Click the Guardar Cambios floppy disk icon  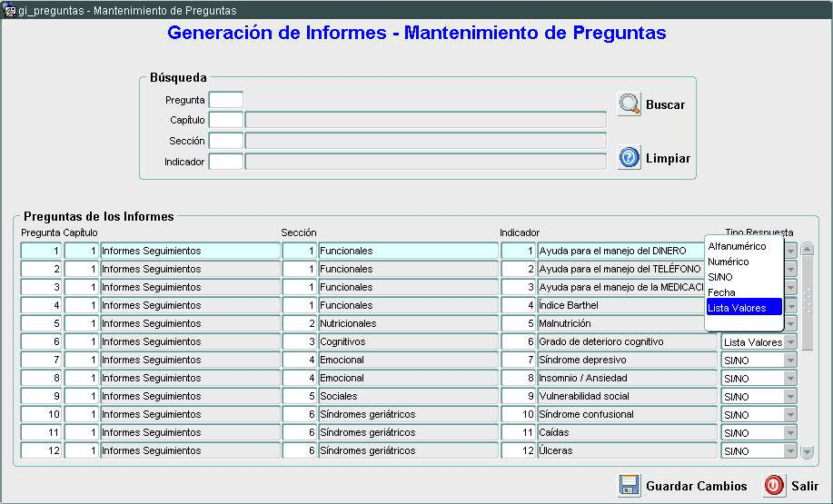click(x=630, y=485)
